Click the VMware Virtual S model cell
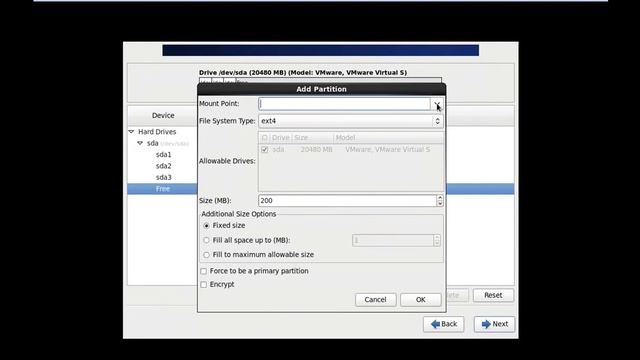Viewport: 640px width, 360px height. click(388, 150)
